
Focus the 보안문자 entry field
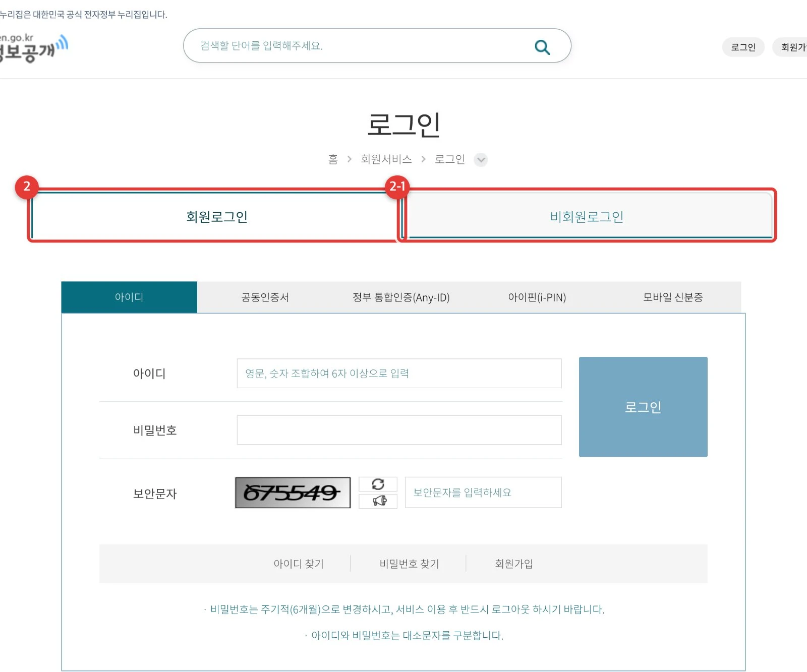[x=483, y=493]
